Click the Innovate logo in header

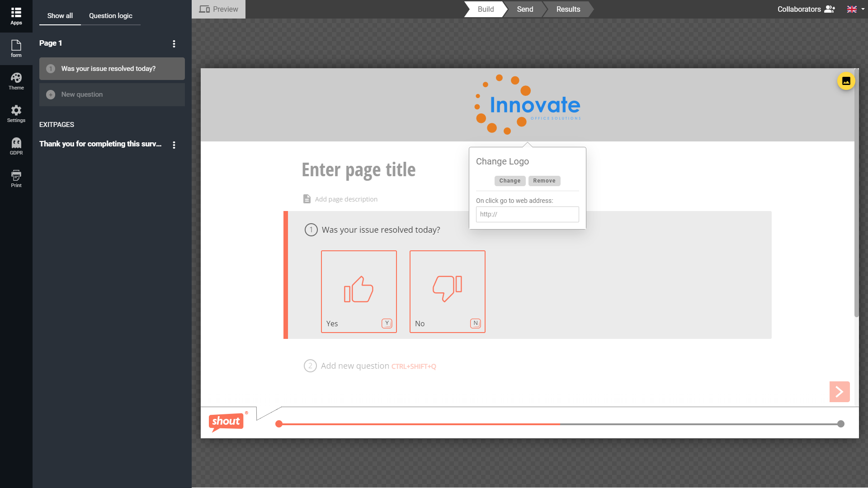(528, 105)
